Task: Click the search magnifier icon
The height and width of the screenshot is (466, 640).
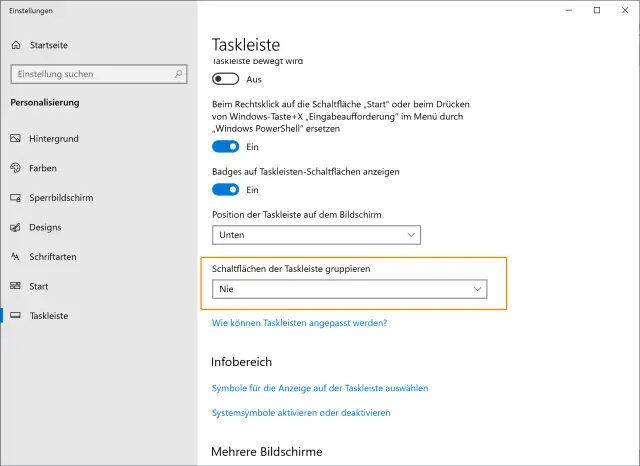Action: point(177,74)
